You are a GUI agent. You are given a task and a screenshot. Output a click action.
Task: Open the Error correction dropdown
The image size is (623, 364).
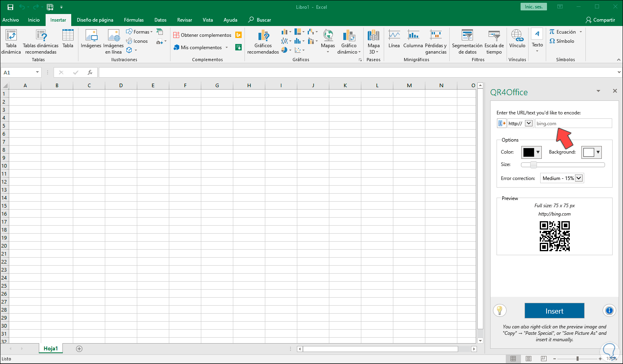point(579,178)
